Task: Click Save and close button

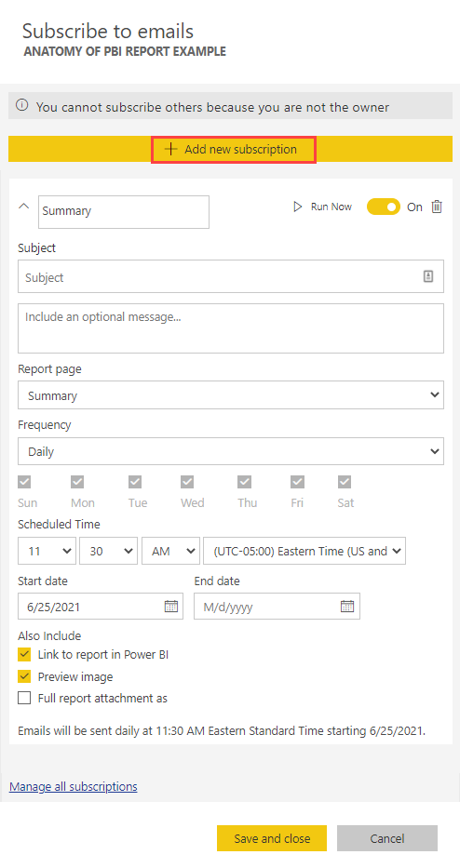Action: (x=272, y=838)
